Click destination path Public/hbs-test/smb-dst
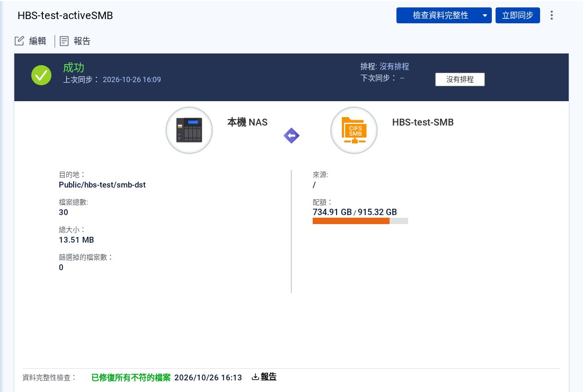 (102, 185)
